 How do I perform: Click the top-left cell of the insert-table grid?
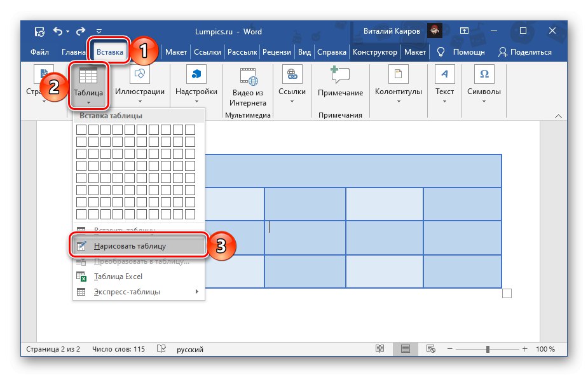81,130
